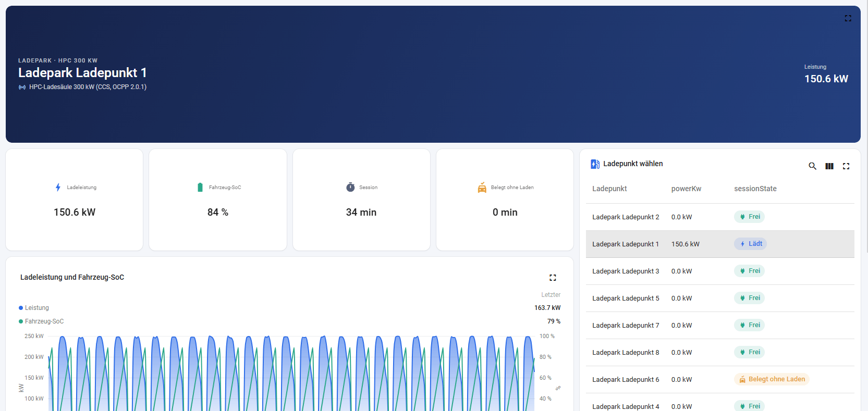Sort table by powerKw column header
868x411 pixels.
[686, 189]
